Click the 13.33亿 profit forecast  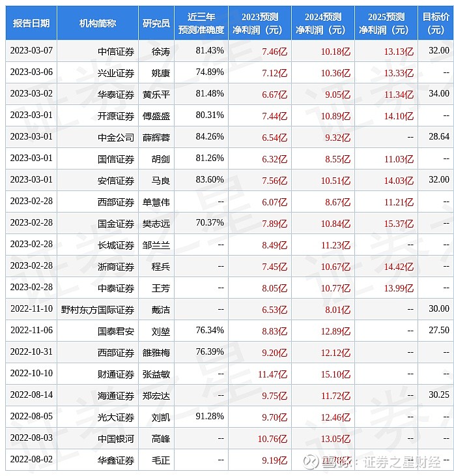[x=399, y=73]
